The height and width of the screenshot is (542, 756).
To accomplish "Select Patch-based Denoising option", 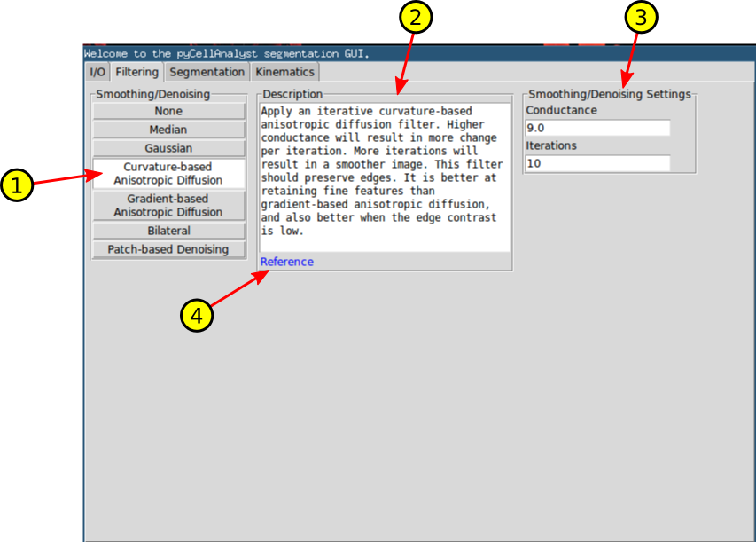I will [168, 249].
